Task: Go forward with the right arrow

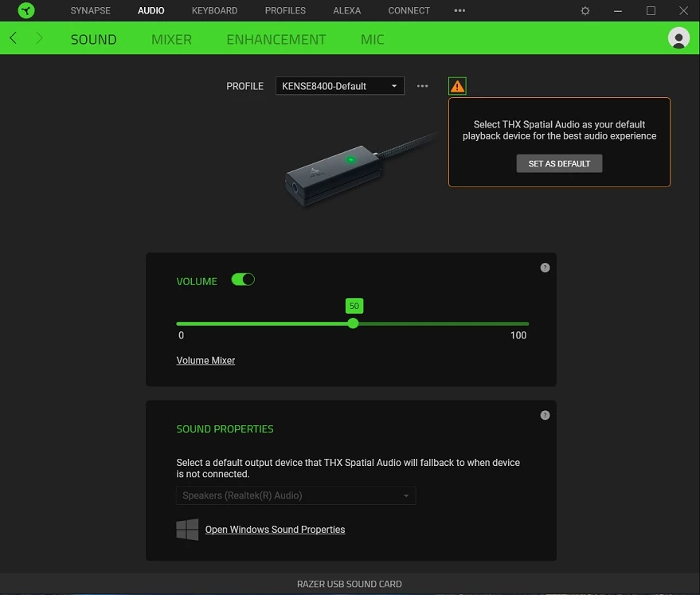Action: (x=39, y=38)
